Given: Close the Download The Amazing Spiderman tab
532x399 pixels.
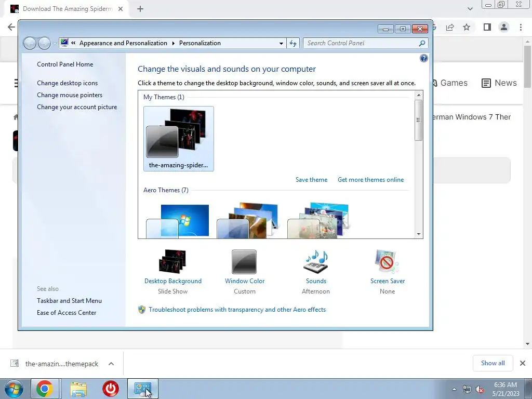Looking at the screenshot, I should point(121,9).
